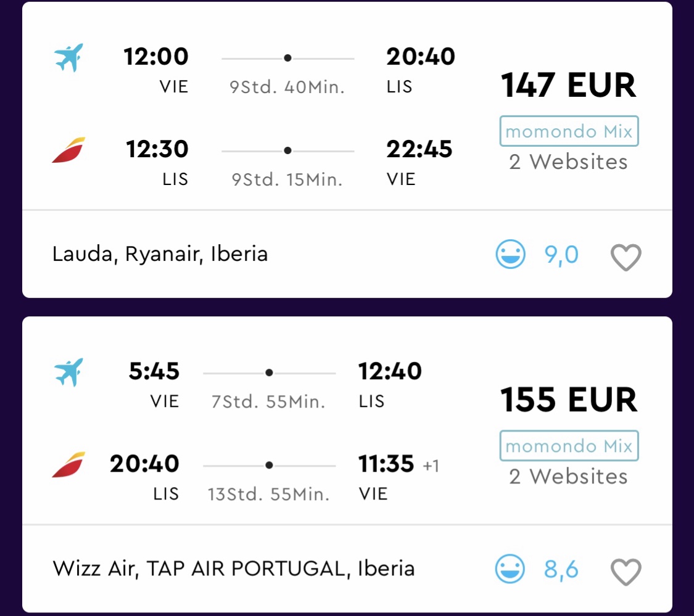
Task: Click the stopover dot on 13Std. 55Min. flight
Action: (269, 466)
